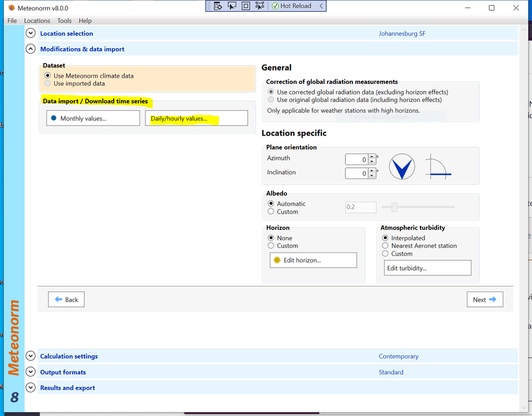Expand the Results and export section

[x=30, y=387]
